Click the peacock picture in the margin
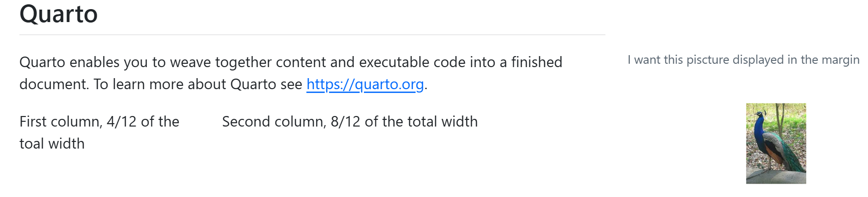This screenshot has height=197, width=868. click(x=776, y=143)
